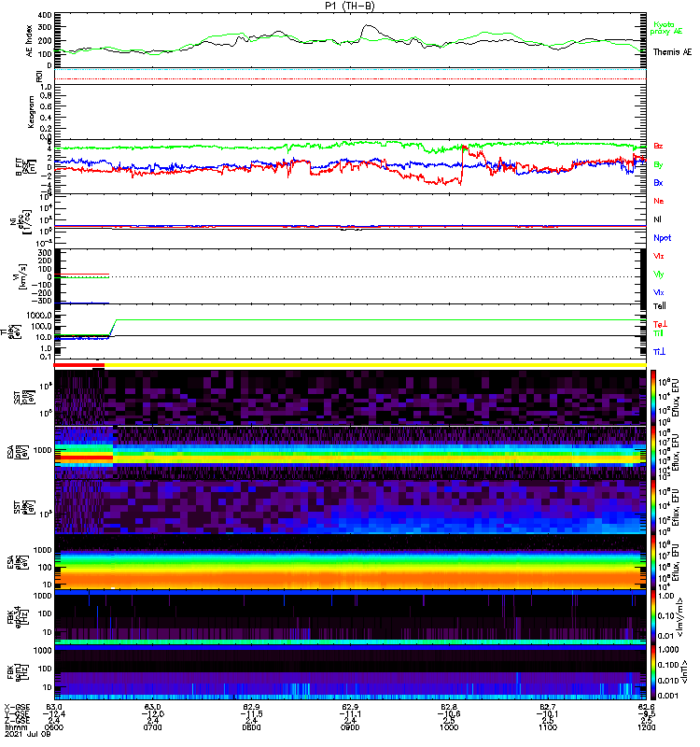Screen dimensions: 700x747
Task: Click the blue "Bx" legend label
Action: [x=658, y=183]
